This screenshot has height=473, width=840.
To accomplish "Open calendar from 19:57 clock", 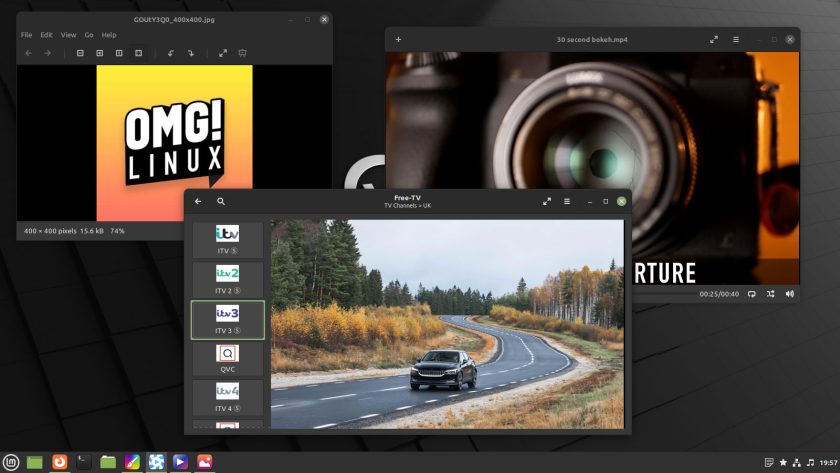I will (x=828, y=462).
